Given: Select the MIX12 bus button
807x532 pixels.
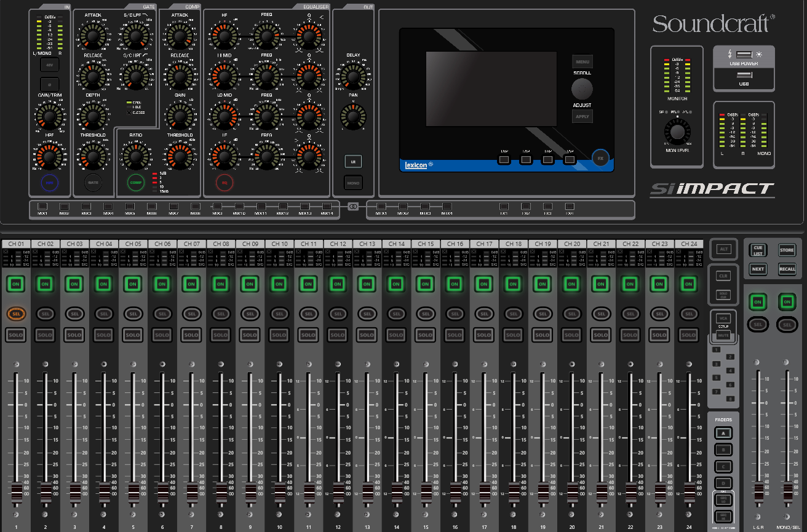Looking at the screenshot, I should click(283, 206).
